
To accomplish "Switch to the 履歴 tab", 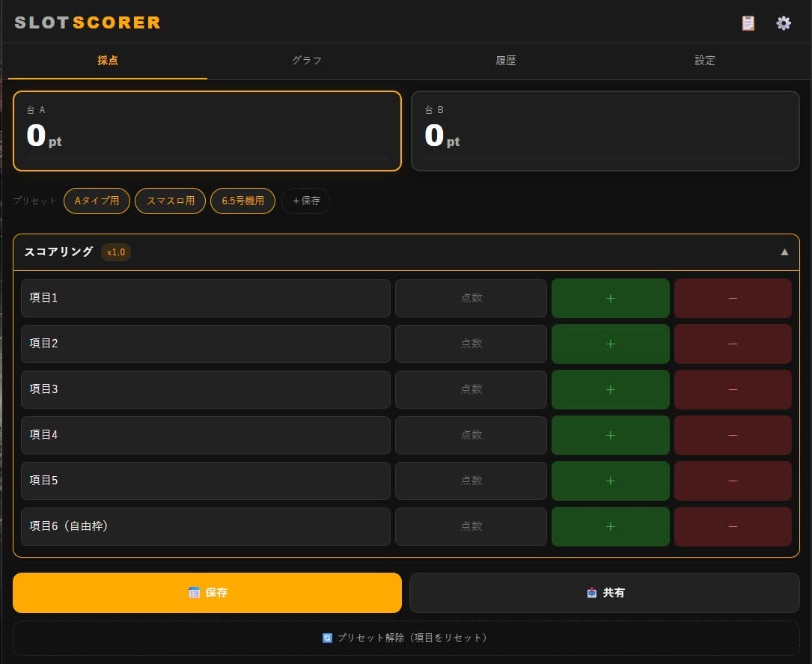I will point(505,61).
